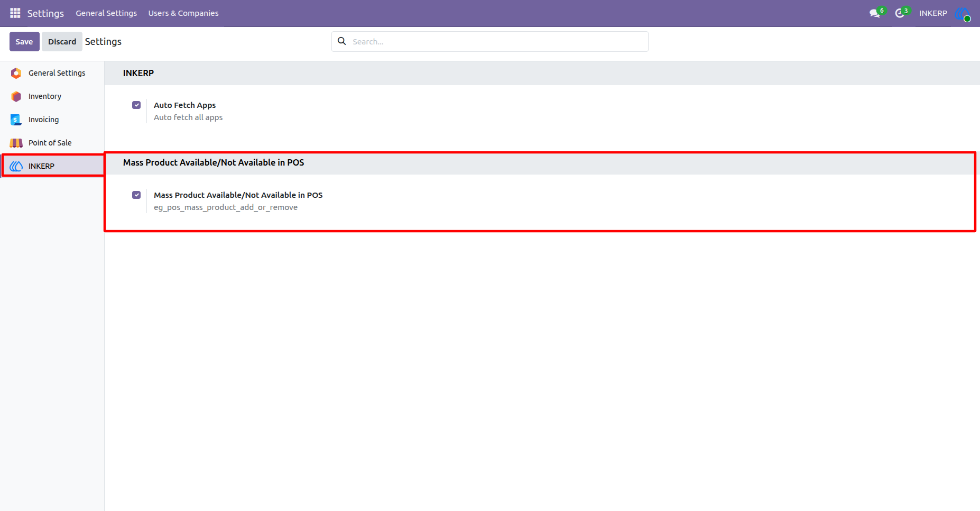The image size is (980, 511).
Task: Click the General Settings hexagon icon
Action: click(16, 73)
